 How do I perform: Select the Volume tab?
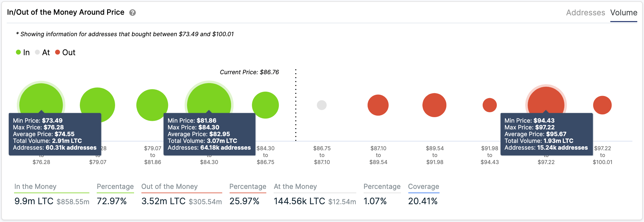(623, 13)
